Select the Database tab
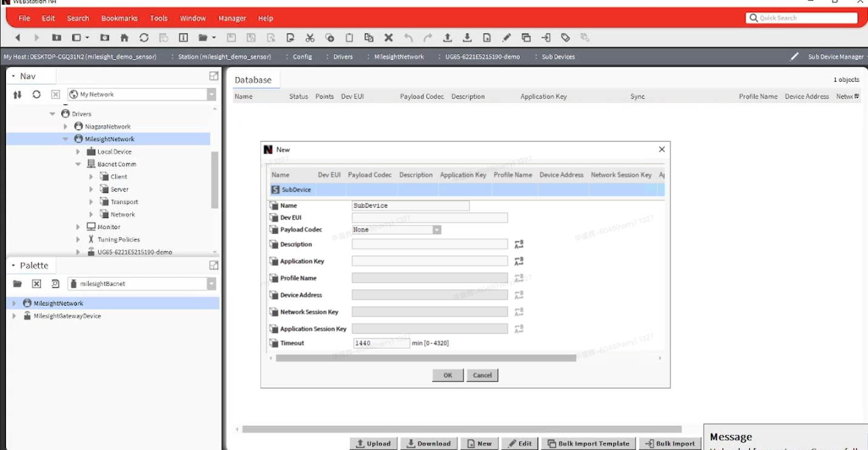The width and height of the screenshot is (868, 450). click(x=254, y=80)
